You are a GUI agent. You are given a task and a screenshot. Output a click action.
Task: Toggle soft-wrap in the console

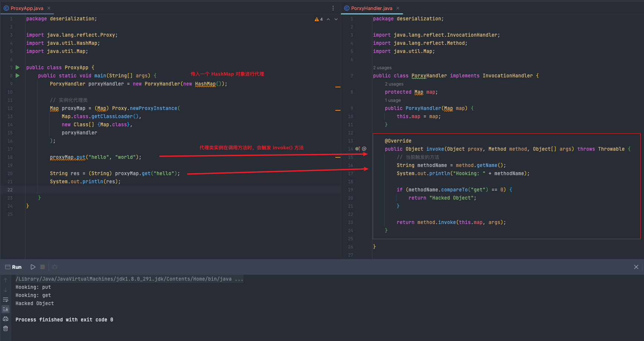pos(6,300)
